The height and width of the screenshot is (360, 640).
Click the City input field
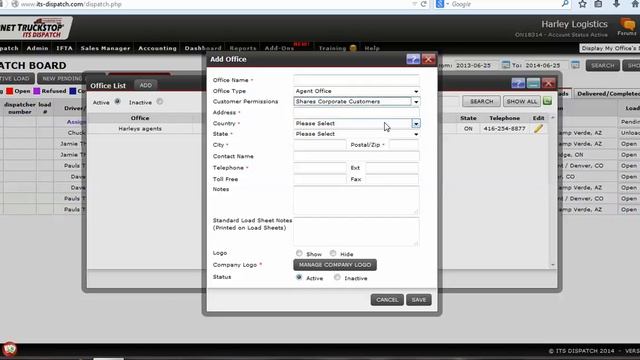[319, 145]
